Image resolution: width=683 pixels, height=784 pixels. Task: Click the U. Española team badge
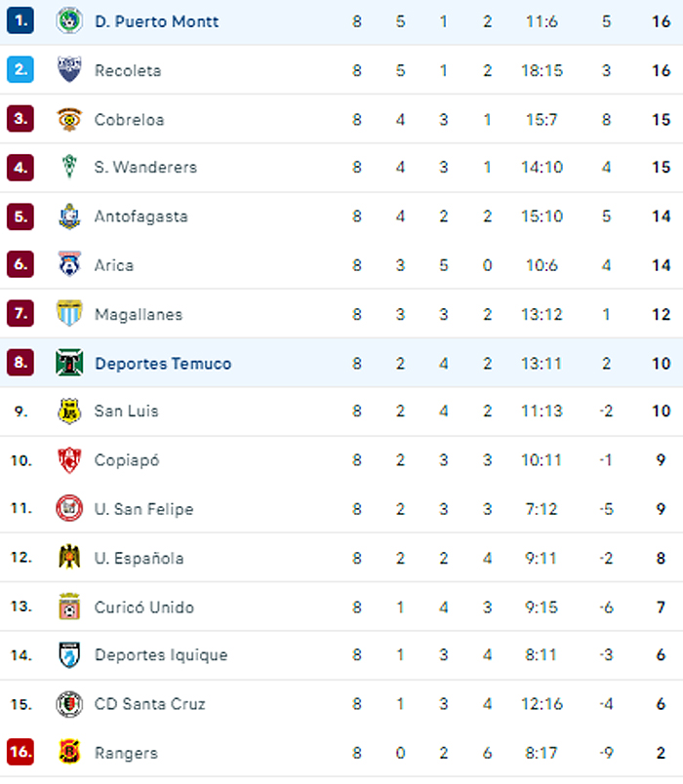[70, 558]
